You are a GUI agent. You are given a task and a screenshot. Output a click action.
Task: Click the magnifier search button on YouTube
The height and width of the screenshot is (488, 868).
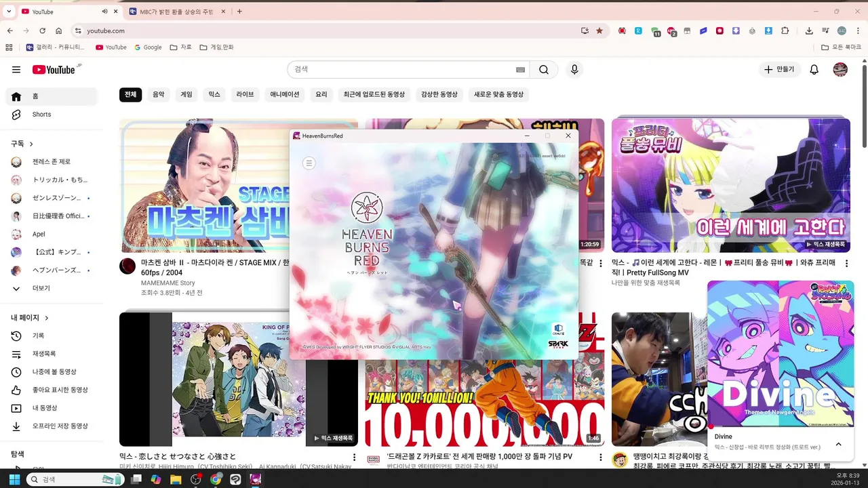click(x=544, y=69)
